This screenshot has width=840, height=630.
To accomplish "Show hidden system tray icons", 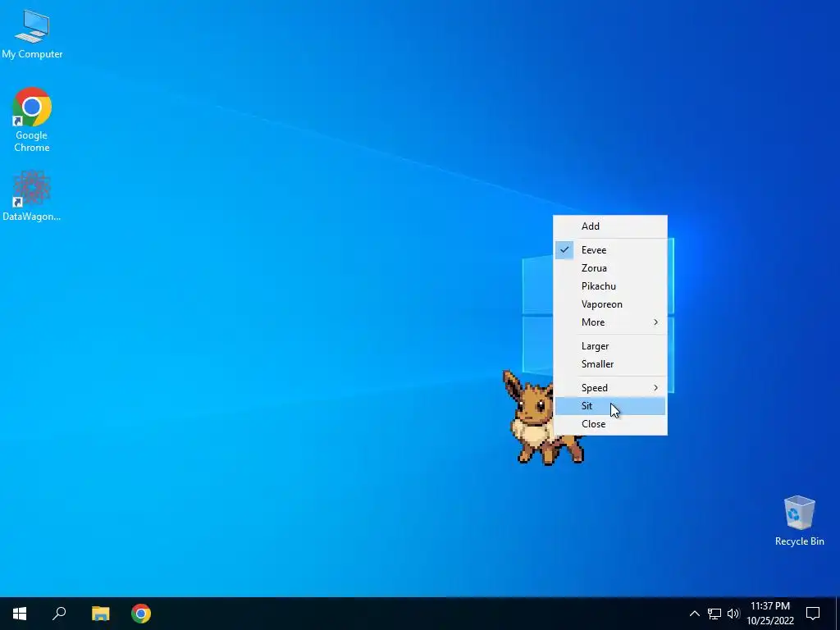I will click(694, 614).
